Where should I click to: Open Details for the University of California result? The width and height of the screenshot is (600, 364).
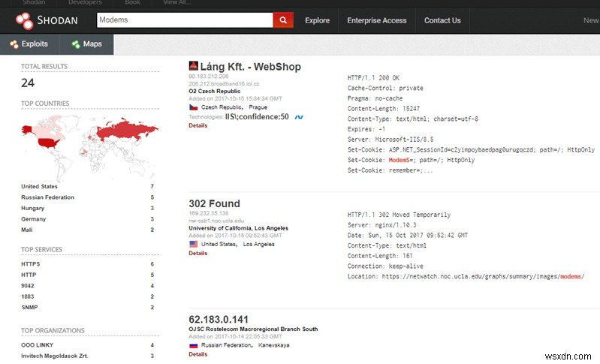click(x=197, y=253)
